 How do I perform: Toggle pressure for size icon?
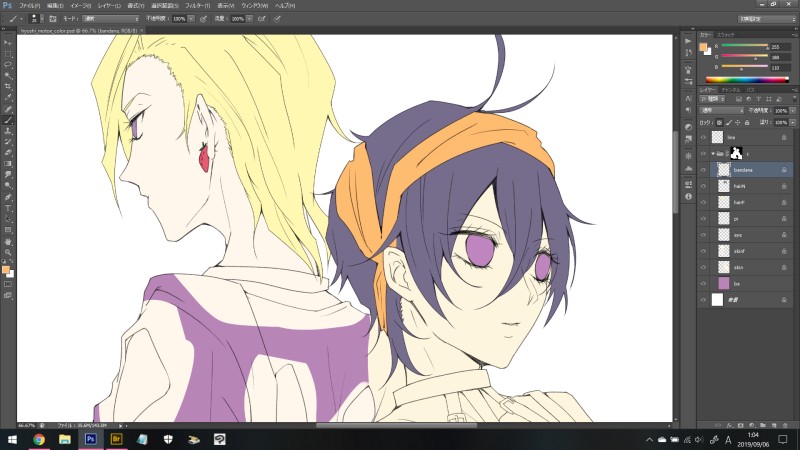[277, 19]
